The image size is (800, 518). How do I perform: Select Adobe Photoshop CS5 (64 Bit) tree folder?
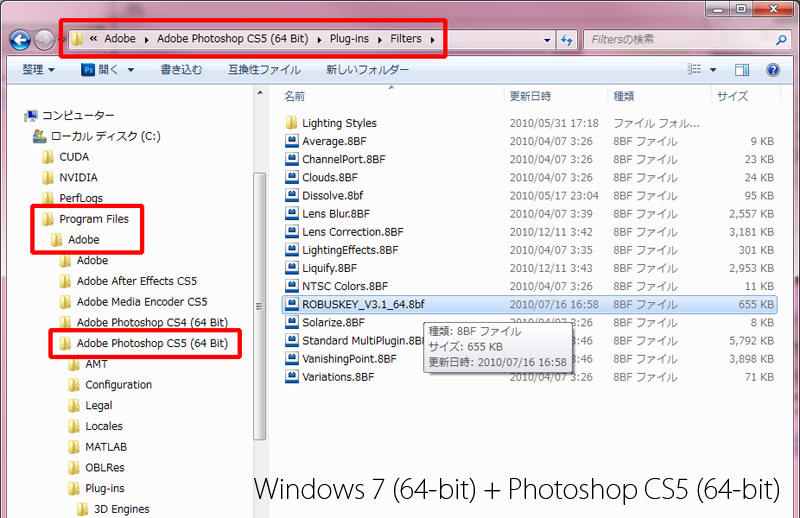point(152,343)
